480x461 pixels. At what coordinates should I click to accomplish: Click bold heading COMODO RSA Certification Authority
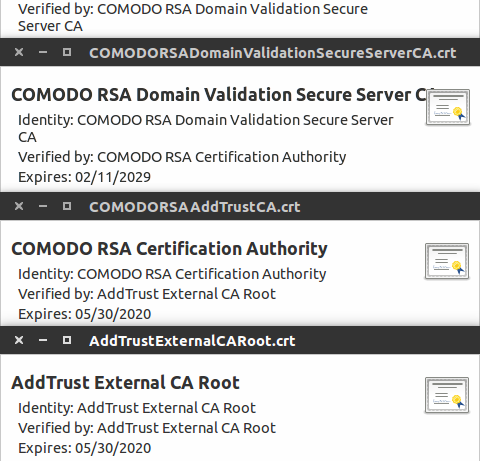pos(169,249)
